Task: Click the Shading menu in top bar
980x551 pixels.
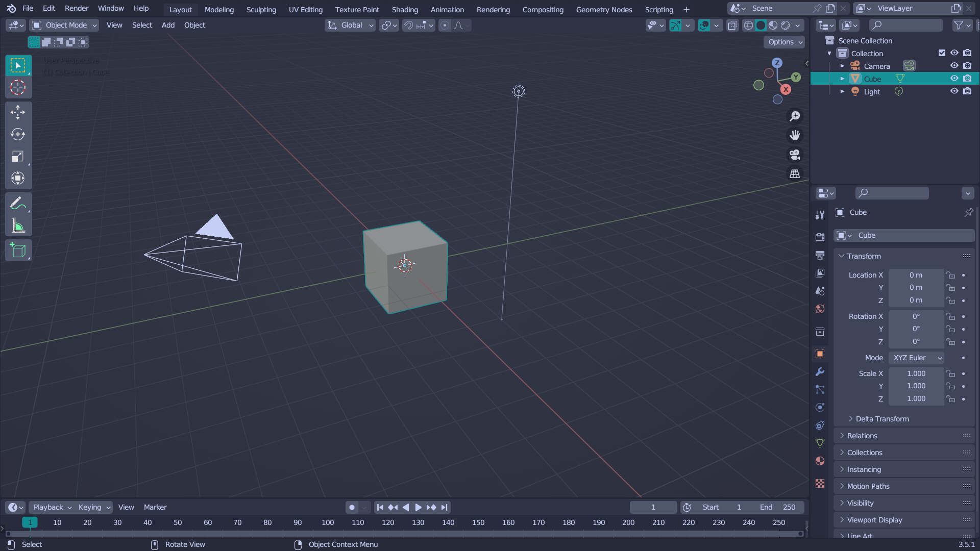Action: pyautogui.click(x=405, y=9)
